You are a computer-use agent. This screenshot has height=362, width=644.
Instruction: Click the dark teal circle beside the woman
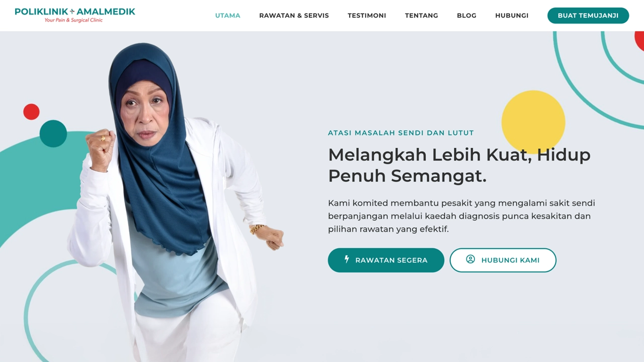coord(53,134)
